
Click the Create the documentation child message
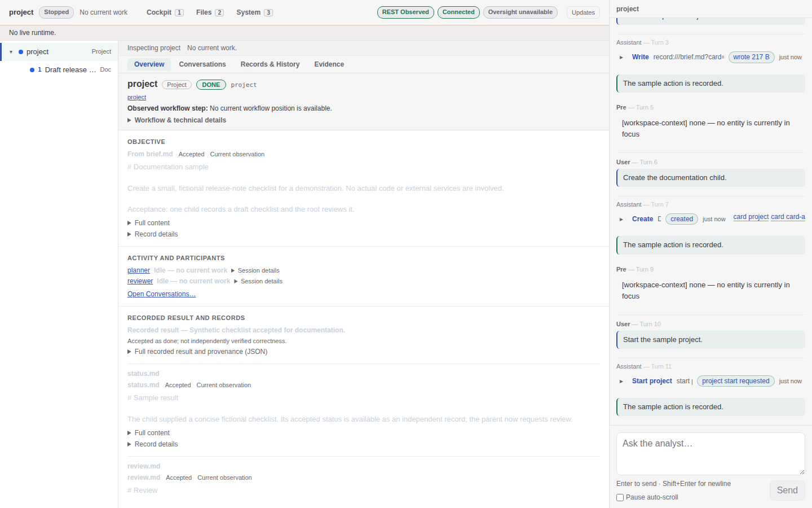710,178
